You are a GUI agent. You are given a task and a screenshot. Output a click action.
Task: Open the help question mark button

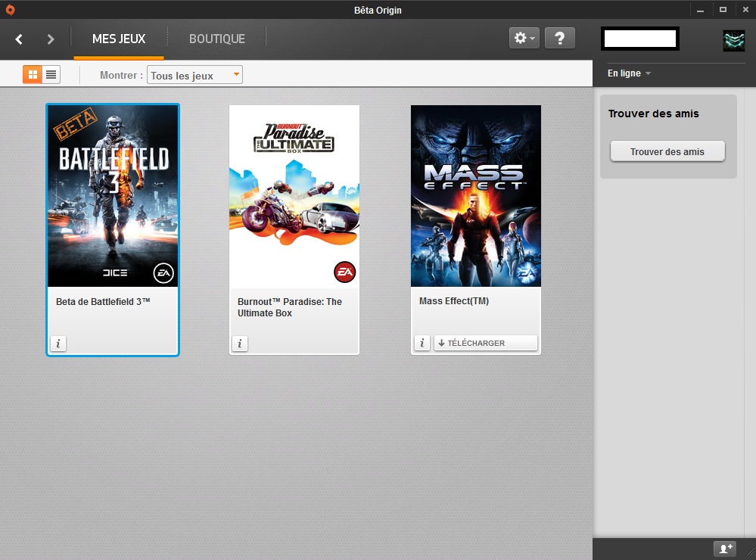(x=559, y=39)
